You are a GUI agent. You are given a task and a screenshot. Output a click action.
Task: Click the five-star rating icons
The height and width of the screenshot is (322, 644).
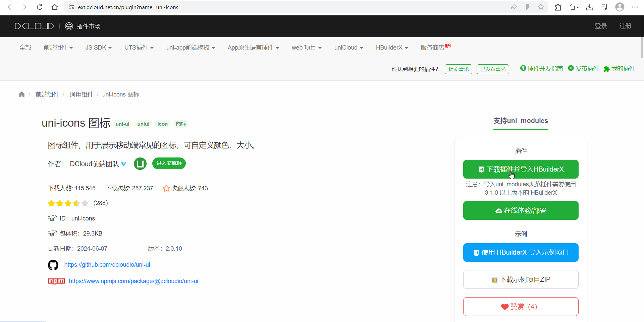tap(68, 203)
